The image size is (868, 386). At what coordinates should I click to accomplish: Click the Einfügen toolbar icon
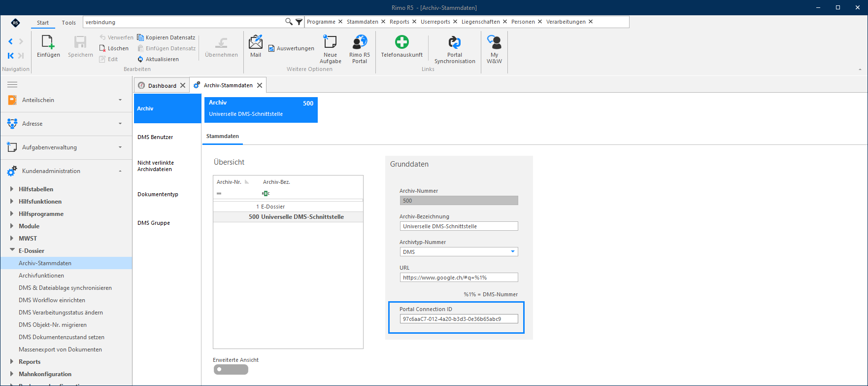[x=48, y=42]
